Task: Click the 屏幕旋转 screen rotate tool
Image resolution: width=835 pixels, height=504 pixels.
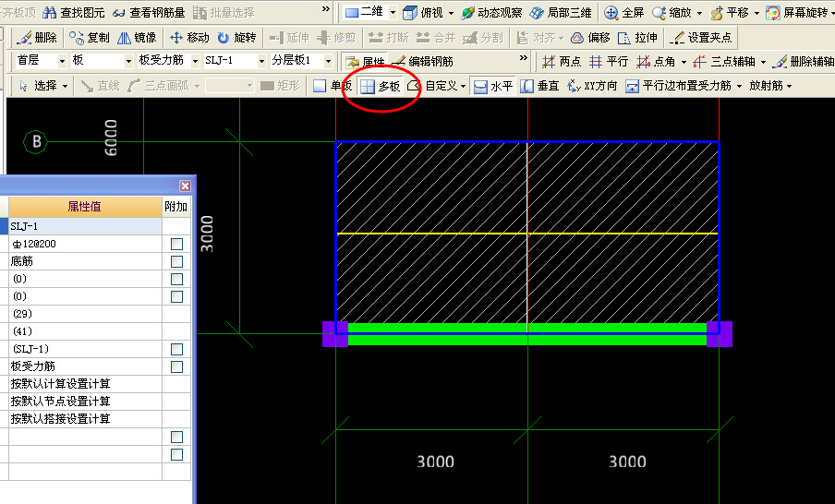Action: pyautogui.click(x=796, y=12)
